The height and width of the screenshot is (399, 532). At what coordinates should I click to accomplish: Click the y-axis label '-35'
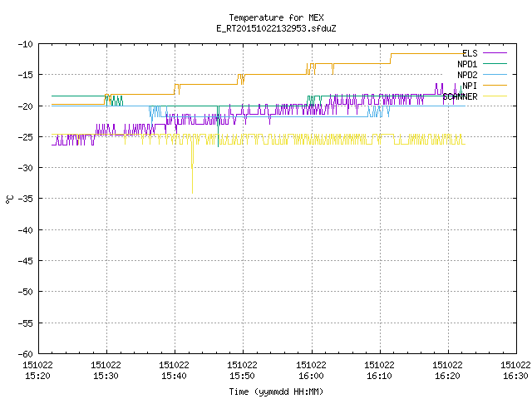(x=26, y=199)
